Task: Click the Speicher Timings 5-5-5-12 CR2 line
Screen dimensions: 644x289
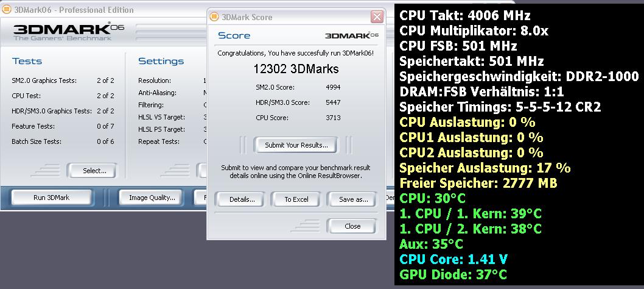Action: point(500,107)
